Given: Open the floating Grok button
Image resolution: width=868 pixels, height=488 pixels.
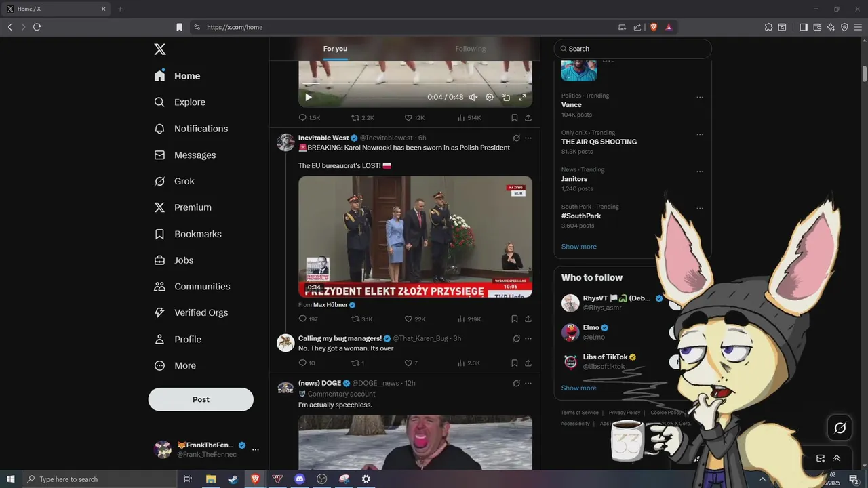Looking at the screenshot, I should click(840, 428).
